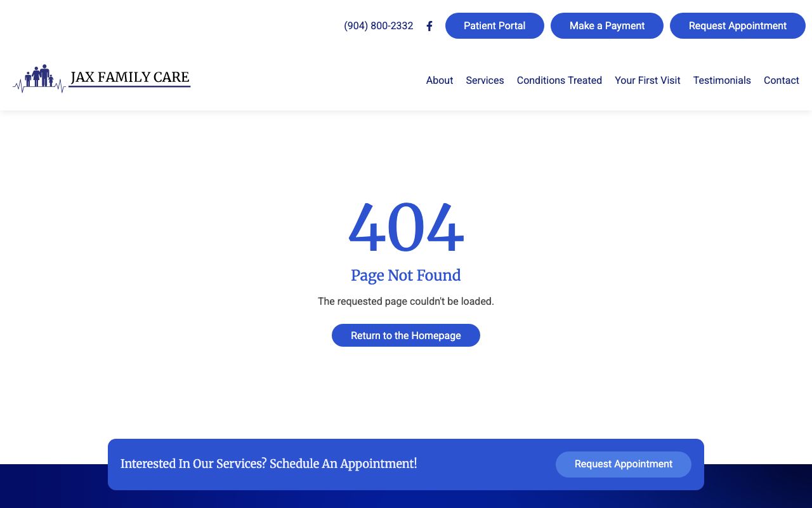The height and width of the screenshot is (508, 812).
Task: Click the large 404 error number
Action: (406, 229)
